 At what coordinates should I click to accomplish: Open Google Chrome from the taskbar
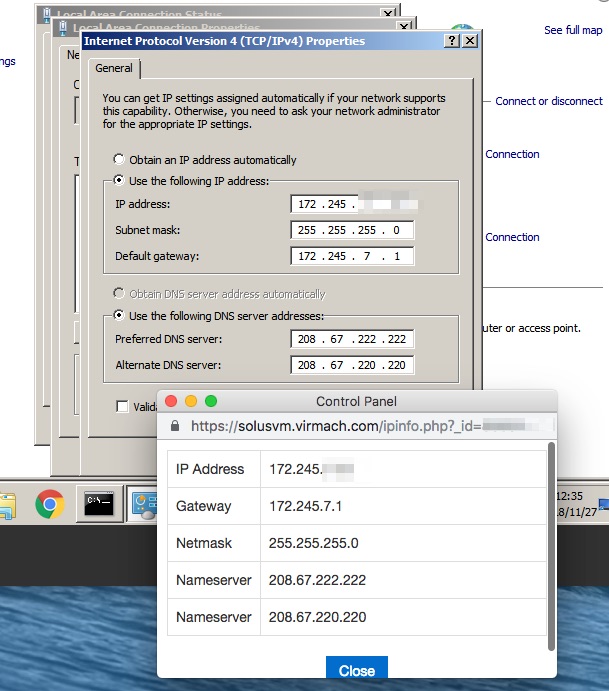coord(50,504)
